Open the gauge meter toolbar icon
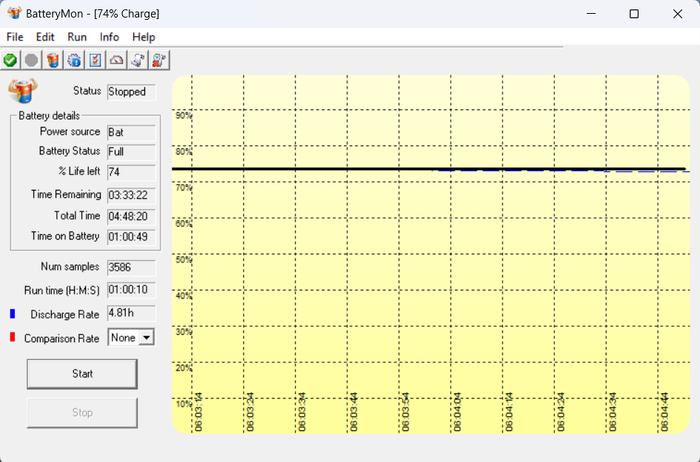This screenshot has height=462, width=700. [117, 60]
